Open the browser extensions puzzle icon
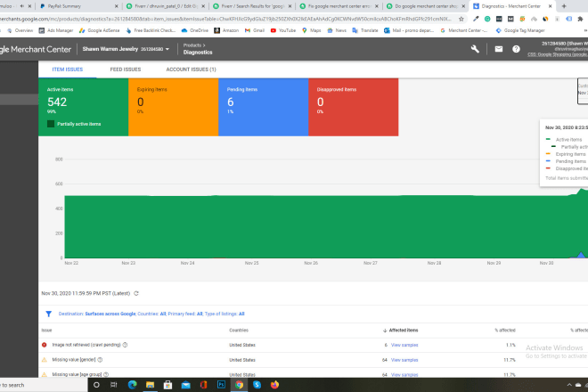Screen dimensions: 588x392 (x=581, y=19)
